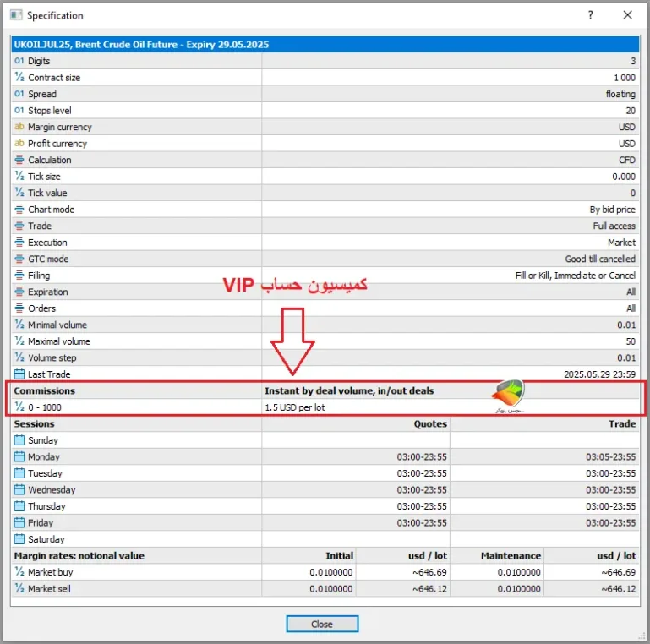Viewport: 650px width, 644px height.
Task: Click the icon next to Execution
Action: click(19, 242)
